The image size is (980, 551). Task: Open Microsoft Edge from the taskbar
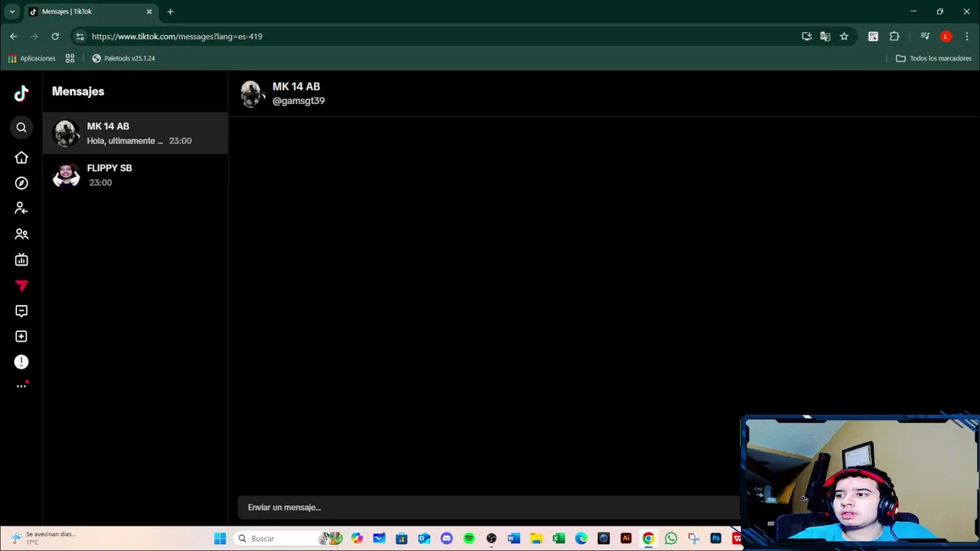click(581, 539)
